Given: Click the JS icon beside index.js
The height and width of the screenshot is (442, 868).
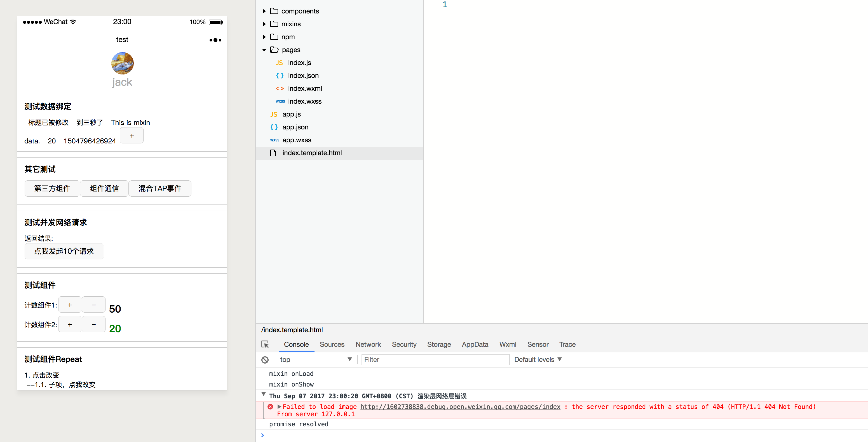Looking at the screenshot, I should pos(279,63).
